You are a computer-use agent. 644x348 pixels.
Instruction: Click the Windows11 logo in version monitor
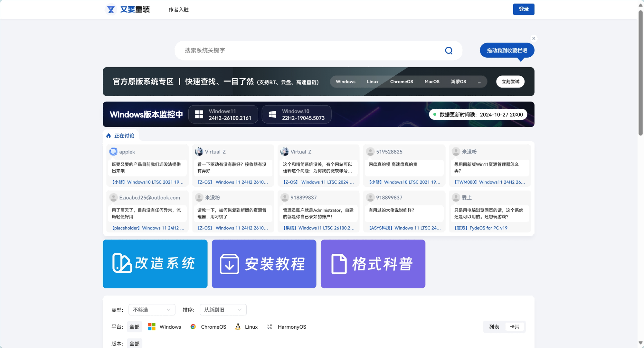coord(199,114)
